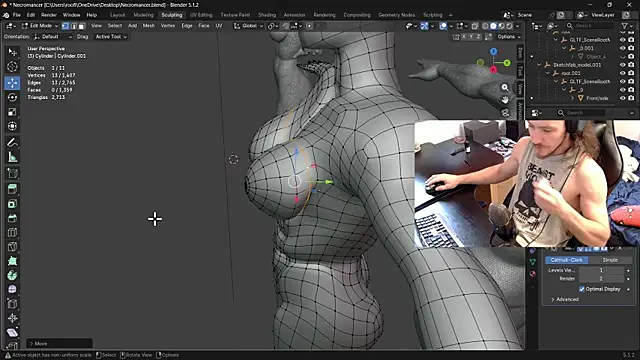The width and height of the screenshot is (640, 360).
Task: Hide root.001 with eye icon
Action: 622,73
